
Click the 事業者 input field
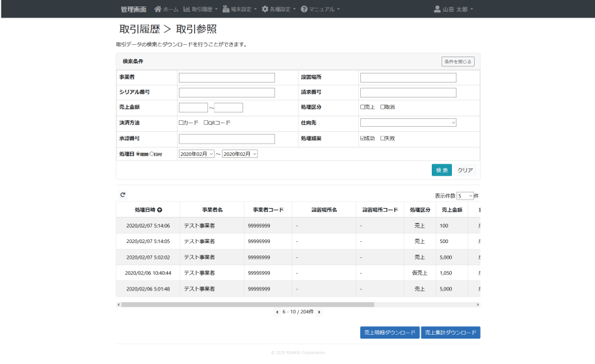pyautogui.click(x=226, y=78)
